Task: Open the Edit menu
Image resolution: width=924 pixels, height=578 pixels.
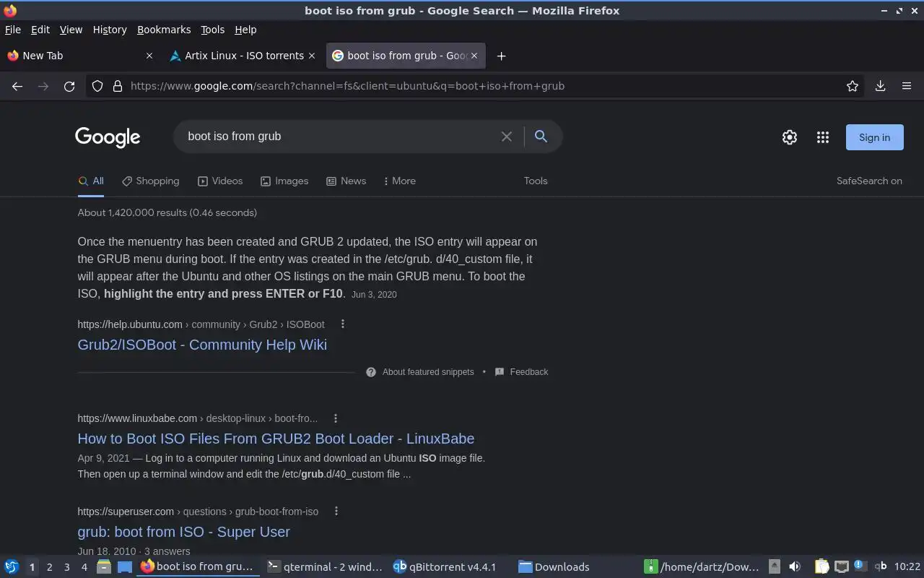Action: (40, 30)
